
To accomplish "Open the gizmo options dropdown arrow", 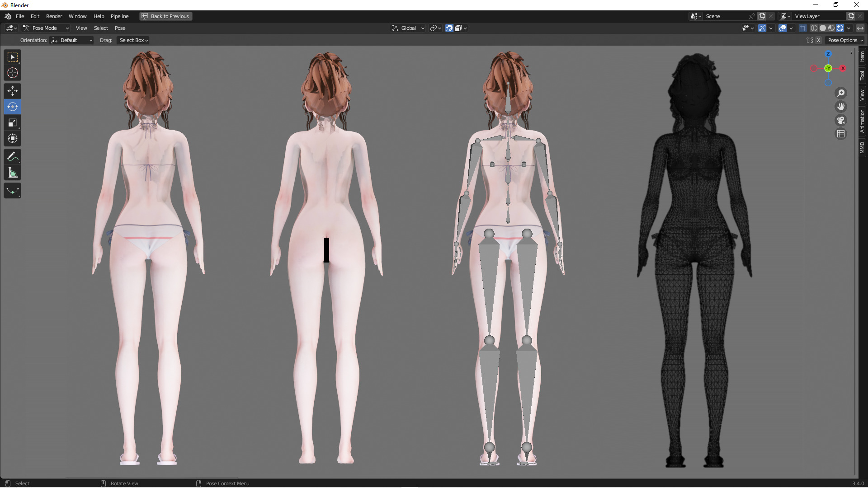I will pos(771,28).
